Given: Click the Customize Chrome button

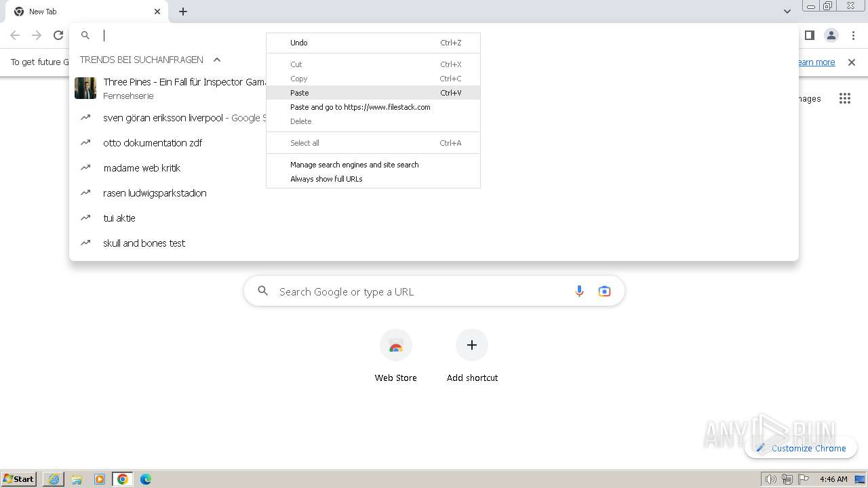Looking at the screenshot, I should [801, 448].
